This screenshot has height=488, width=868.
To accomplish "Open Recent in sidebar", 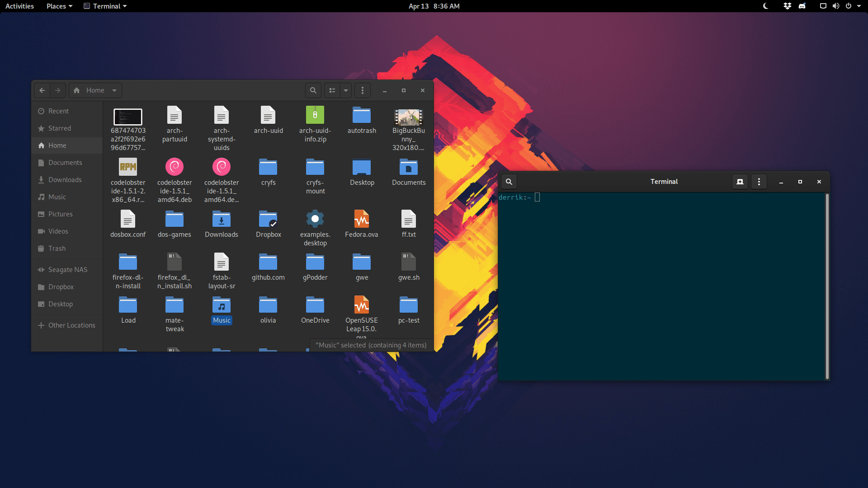I will pyautogui.click(x=67, y=111).
